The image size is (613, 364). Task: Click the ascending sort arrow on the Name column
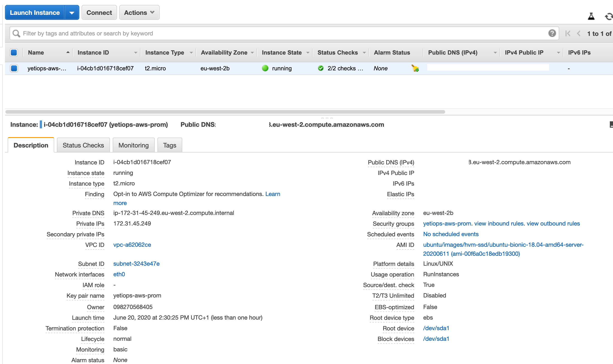point(67,52)
